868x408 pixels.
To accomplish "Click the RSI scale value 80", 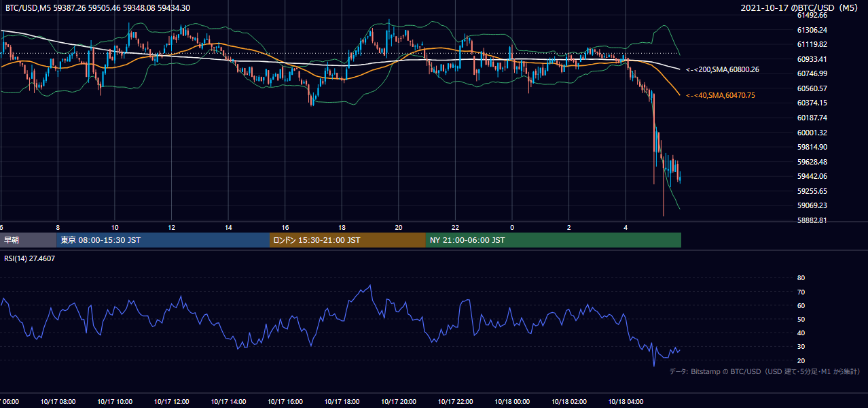I will (x=801, y=278).
